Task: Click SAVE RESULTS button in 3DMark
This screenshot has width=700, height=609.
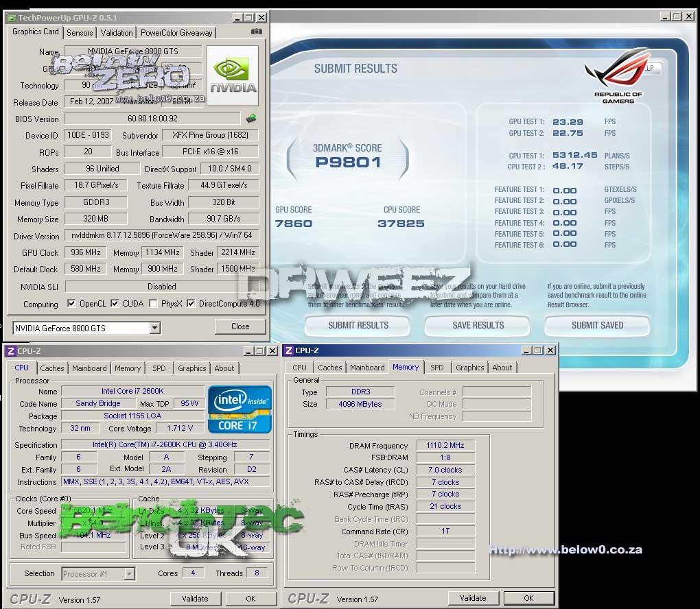Action: point(478,325)
